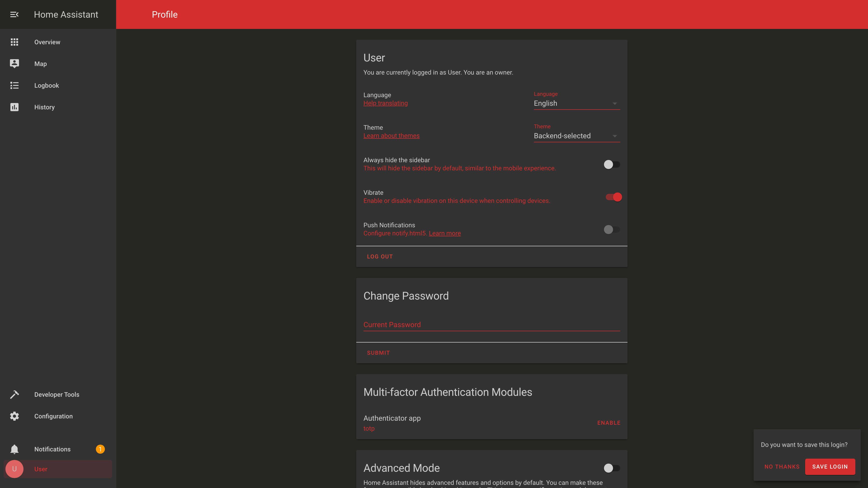Click the LOG OUT button
Image resolution: width=868 pixels, height=488 pixels.
(380, 256)
